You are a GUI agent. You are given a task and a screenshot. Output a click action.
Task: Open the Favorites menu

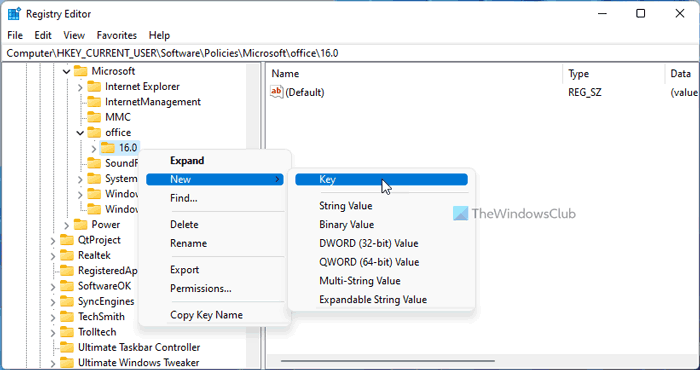(117, 35)
